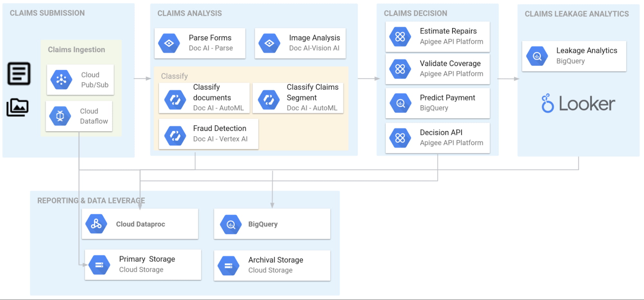The height and width of the screenshot is (300, 644).
Task: Select the BigQuery icon in Reporting section
Action: click(231, 225)
